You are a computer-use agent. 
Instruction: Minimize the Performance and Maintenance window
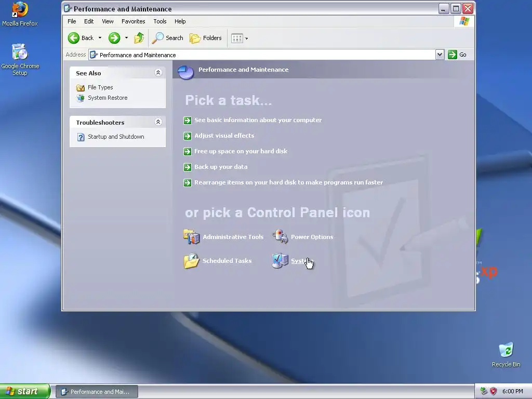pyautogui.click(x=444, y=8)
